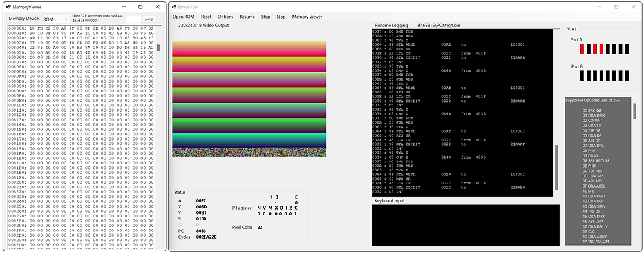Select the 01 ORA DPIX opcode row

[594, 115]
